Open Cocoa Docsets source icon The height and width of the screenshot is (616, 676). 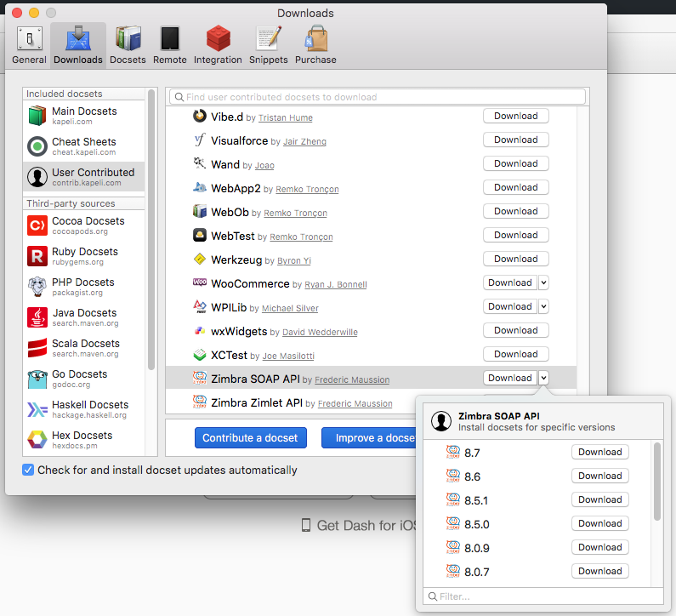37,225
